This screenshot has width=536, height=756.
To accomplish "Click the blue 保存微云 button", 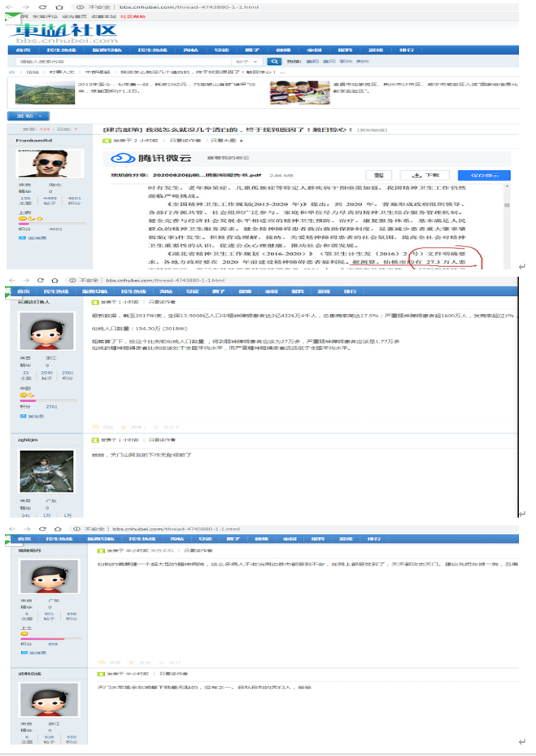I will pyautogui.click(x=484, y=176).
